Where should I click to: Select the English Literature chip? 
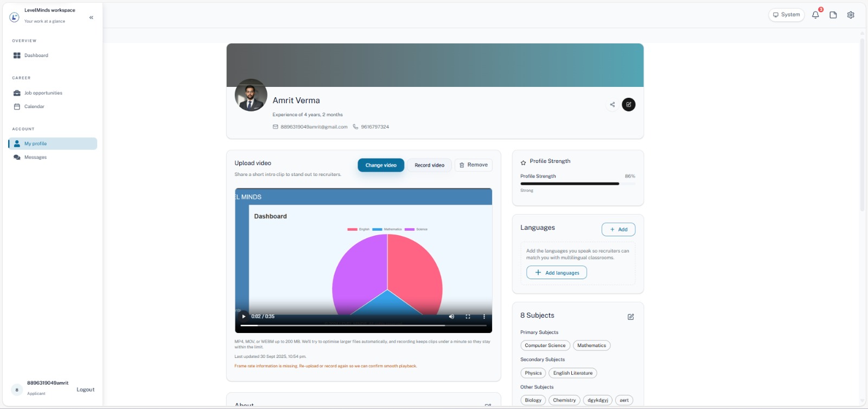coord(573,373)
